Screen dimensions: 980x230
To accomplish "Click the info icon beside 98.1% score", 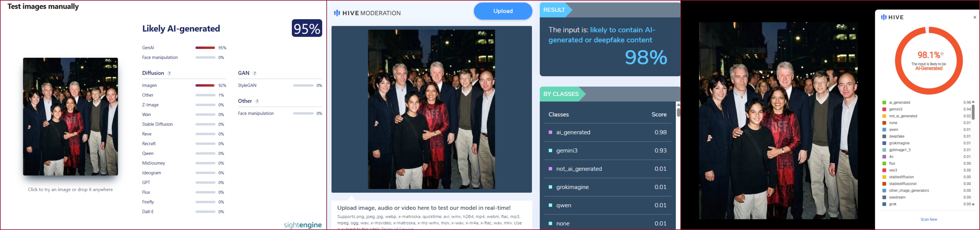I will point(942,54).
